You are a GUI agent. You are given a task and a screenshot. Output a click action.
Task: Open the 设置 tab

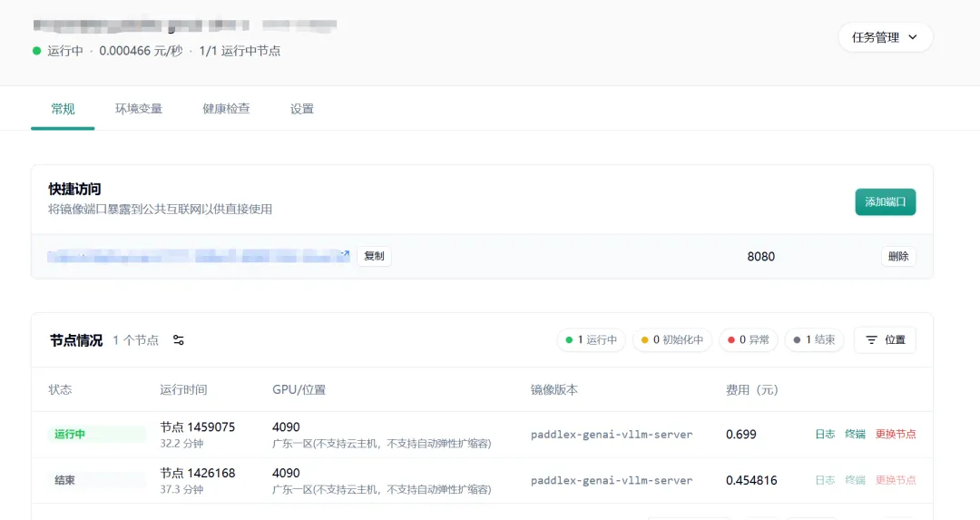click(x=302, y=109)
